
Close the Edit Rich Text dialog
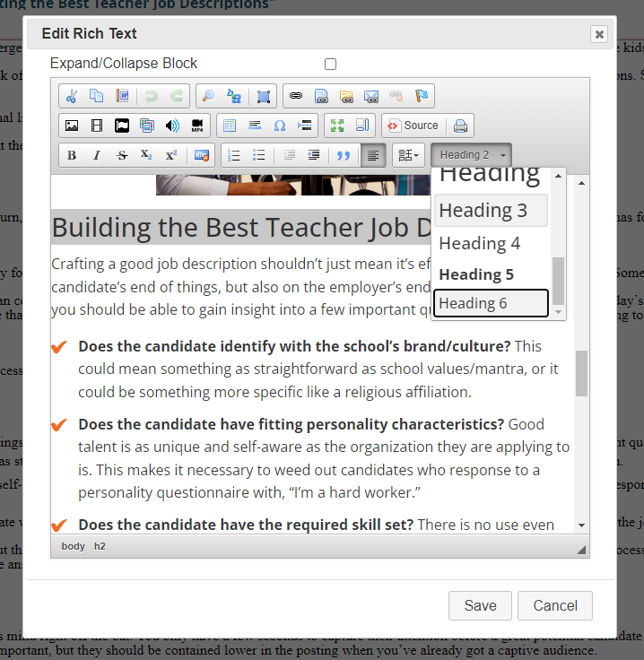tap(599, 34)
